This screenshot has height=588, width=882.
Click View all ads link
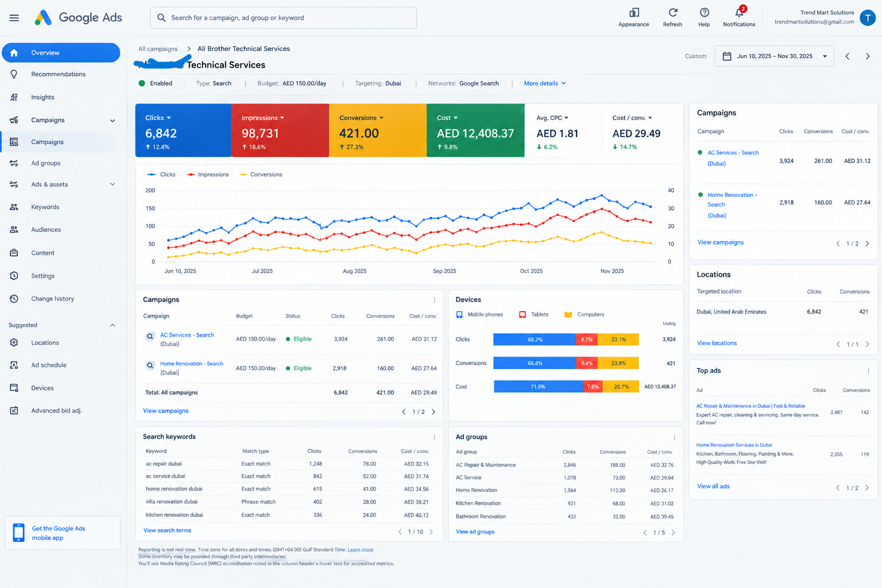coord(713,486)
